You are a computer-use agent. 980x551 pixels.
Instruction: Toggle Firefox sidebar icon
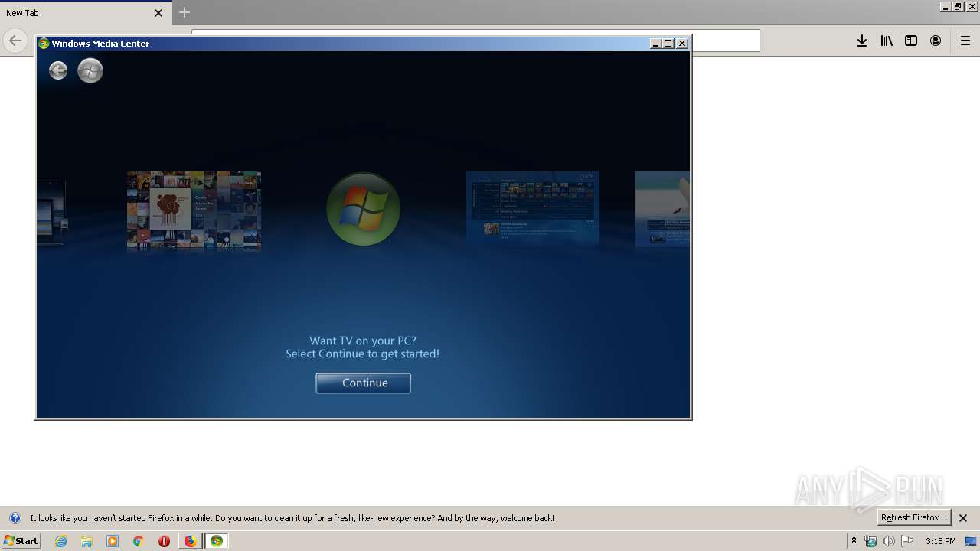tap(911, 41)
